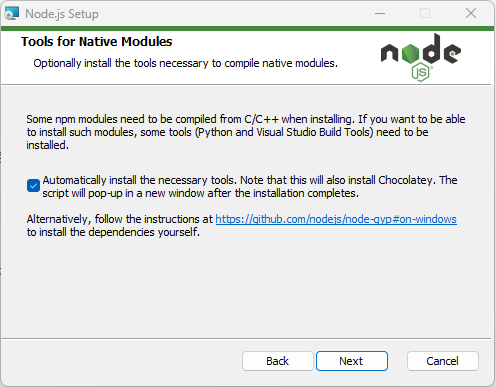Proceed by clicking the Next button
The width and height of the screenshot is (496, 387).
tap(352, 361)
